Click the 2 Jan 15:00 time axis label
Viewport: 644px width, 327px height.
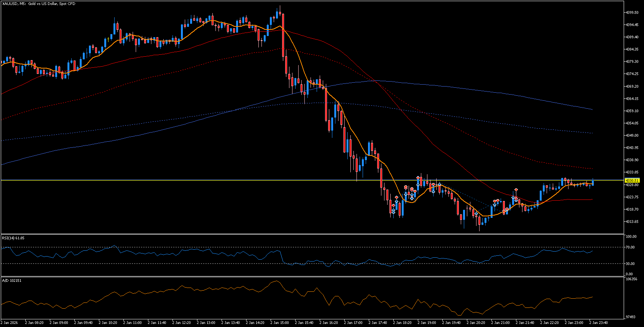[x=279, y=323]
